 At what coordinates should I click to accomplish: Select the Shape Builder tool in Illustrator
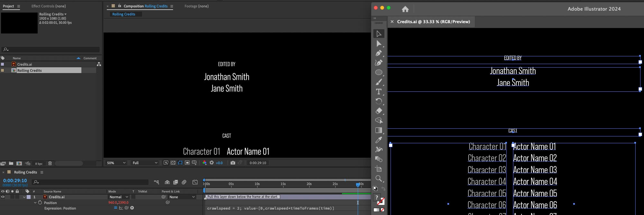tap(379, 120)
